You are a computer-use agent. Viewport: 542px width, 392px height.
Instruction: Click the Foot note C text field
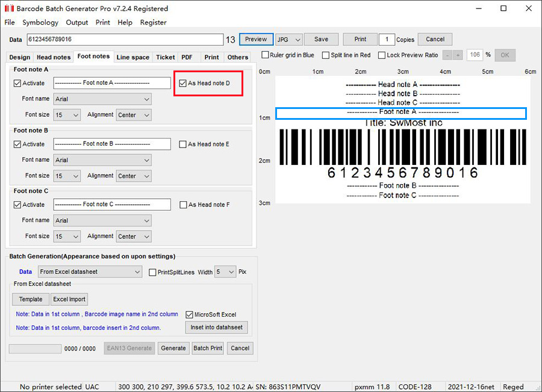click(x=112, y=204)
